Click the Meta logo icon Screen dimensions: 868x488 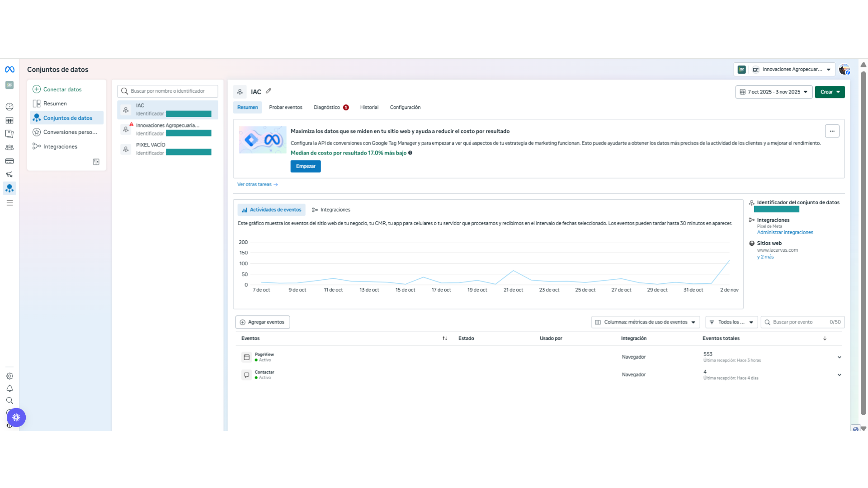(x=9, y=70)
